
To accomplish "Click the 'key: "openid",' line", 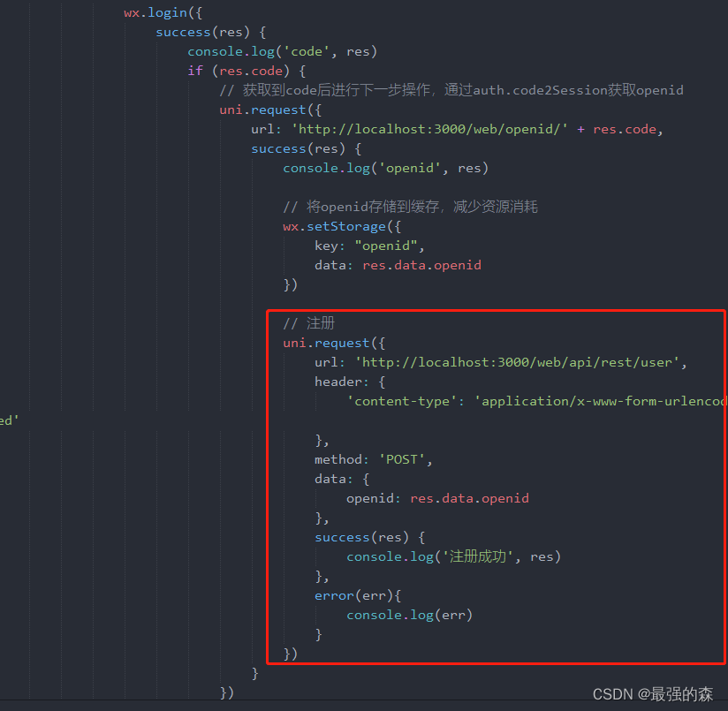I will (x=369, y=246).
